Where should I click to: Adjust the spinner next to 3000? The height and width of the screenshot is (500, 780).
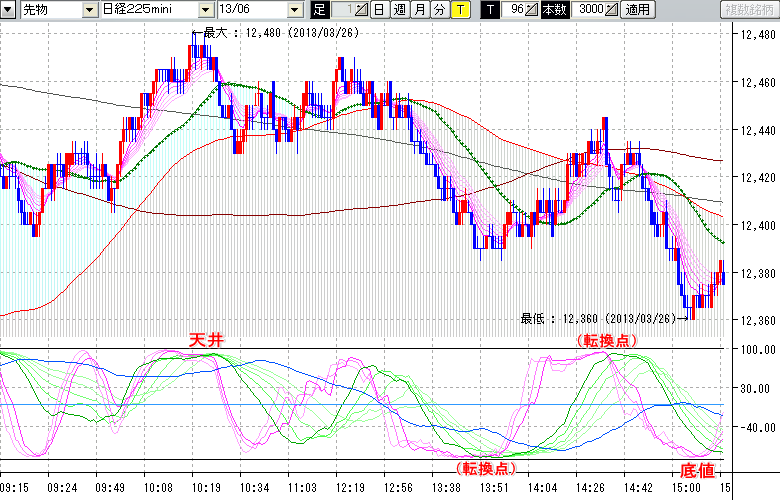612,10
